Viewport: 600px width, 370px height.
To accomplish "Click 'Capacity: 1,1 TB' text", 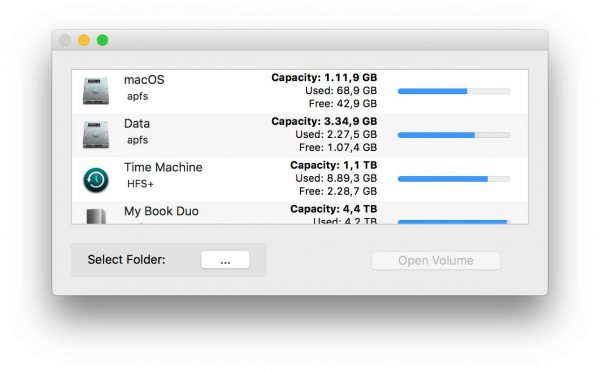I will [x=334, y=165].
